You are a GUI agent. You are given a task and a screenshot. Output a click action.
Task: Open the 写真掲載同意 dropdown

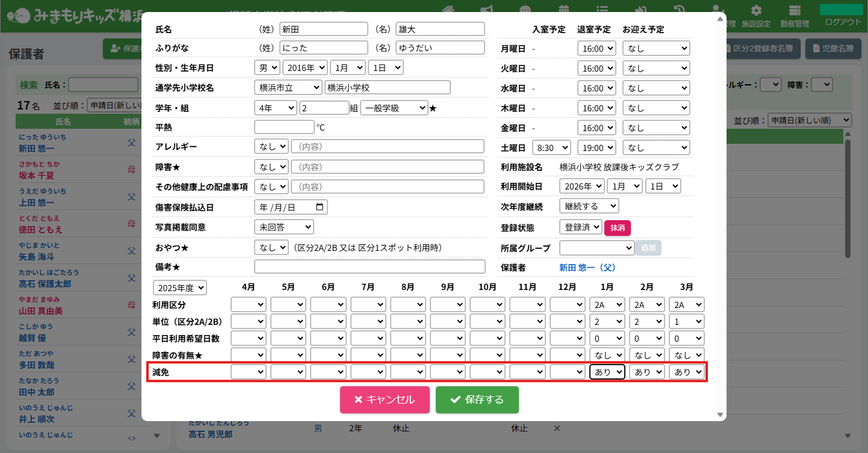284,227
